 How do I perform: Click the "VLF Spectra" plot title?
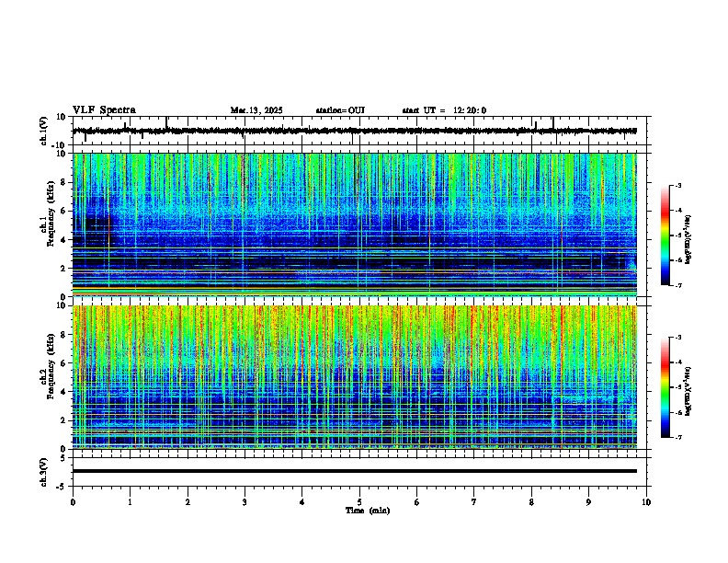(x=104, y=110)
